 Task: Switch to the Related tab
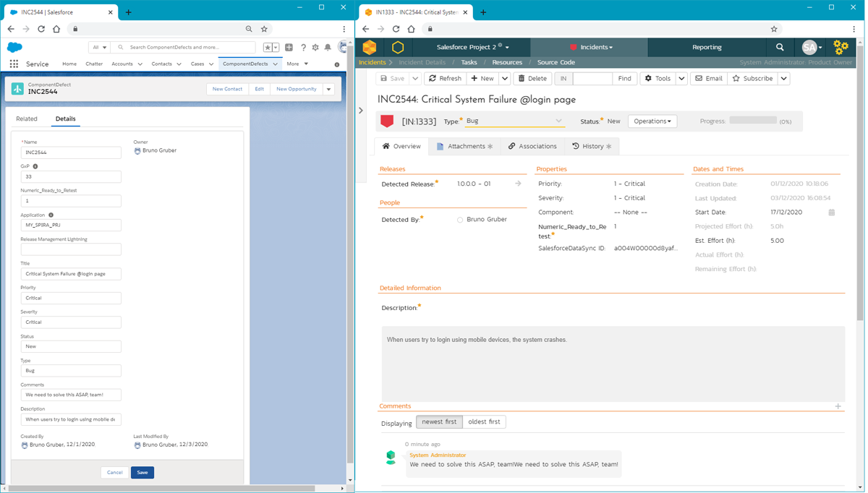point(27,119)
